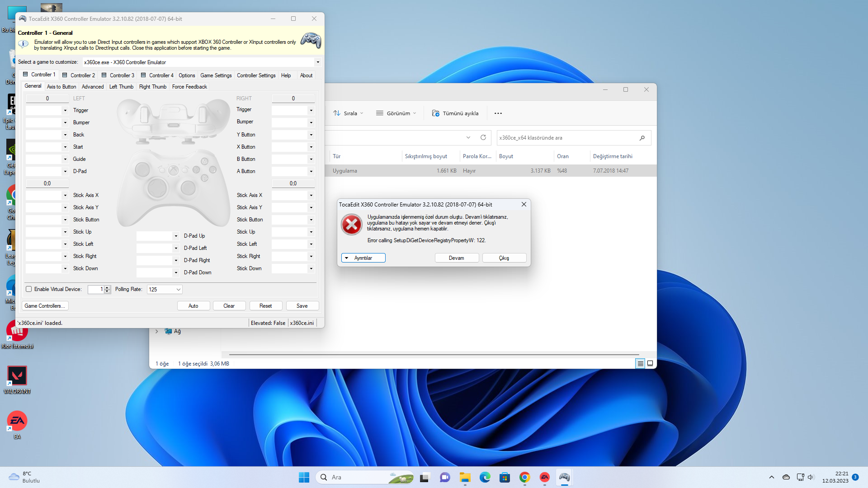Increase the virtual device number stepper
868x488 pixels.
[x=107, y=287]
